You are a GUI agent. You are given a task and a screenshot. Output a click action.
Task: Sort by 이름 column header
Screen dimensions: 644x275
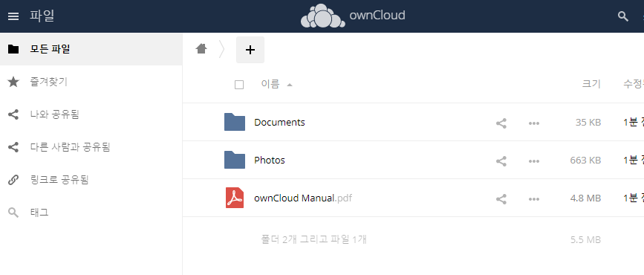[x=270, y=84]
